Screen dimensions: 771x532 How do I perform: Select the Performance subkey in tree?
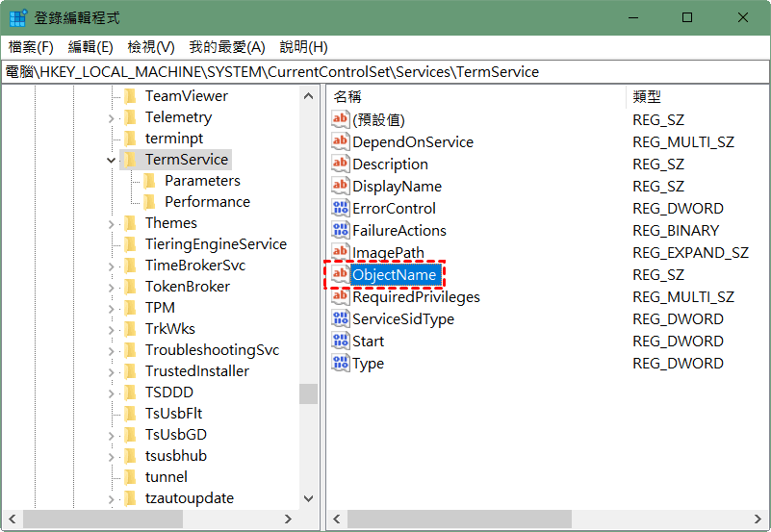pos(207,202)
